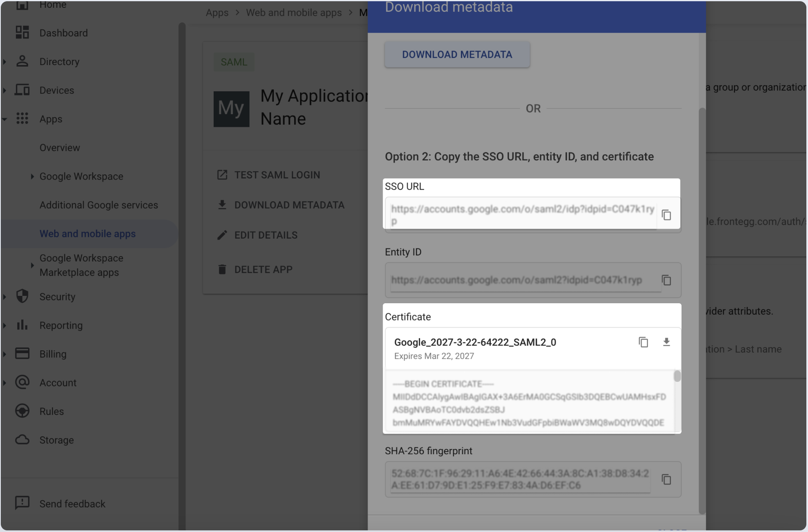Viewport: 808px width, 532px height.
Task: Click the SSO URL text field
Action: (522, 214)
